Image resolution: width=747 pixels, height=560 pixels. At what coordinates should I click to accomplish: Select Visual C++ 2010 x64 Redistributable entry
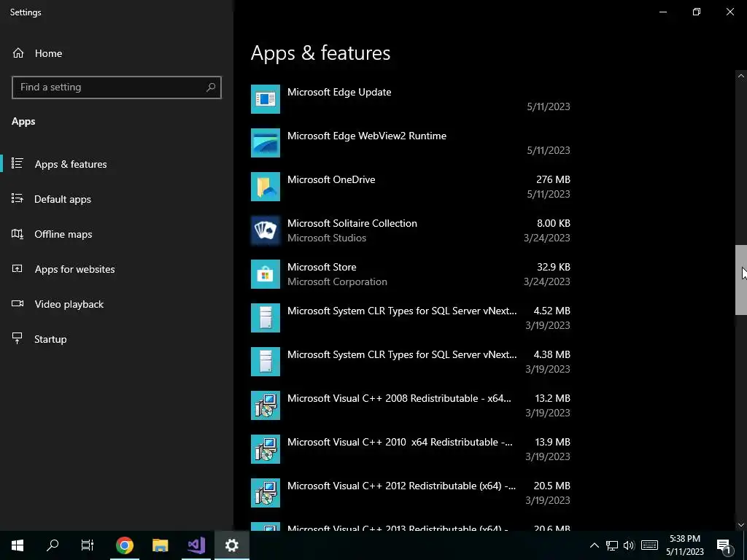click(411, 449)
